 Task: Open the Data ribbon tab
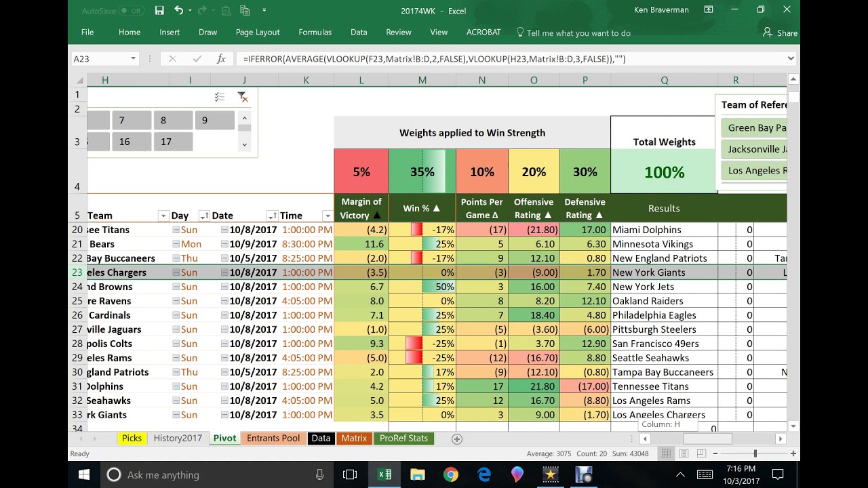pos(359,33)
